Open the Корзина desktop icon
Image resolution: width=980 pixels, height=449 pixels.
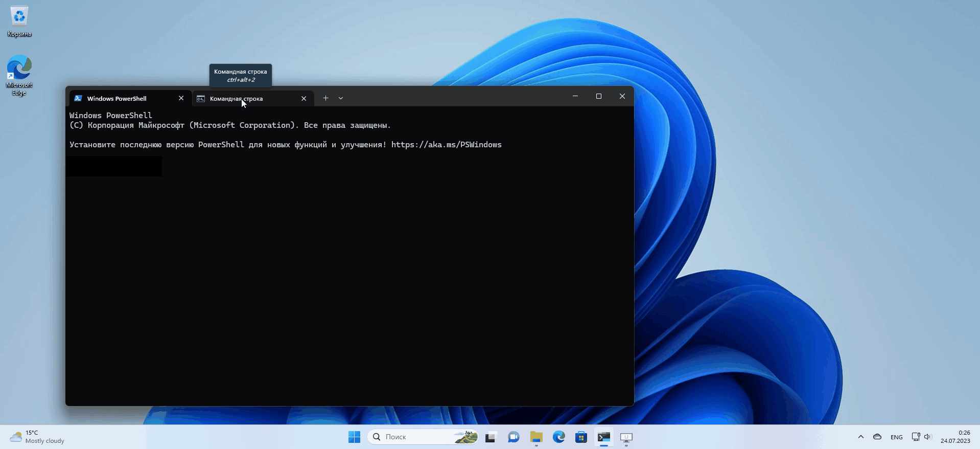tap(19, 22)
